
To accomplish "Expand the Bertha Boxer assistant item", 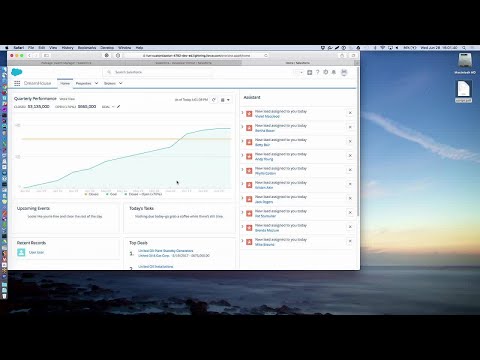I will (x=242, y=127).
